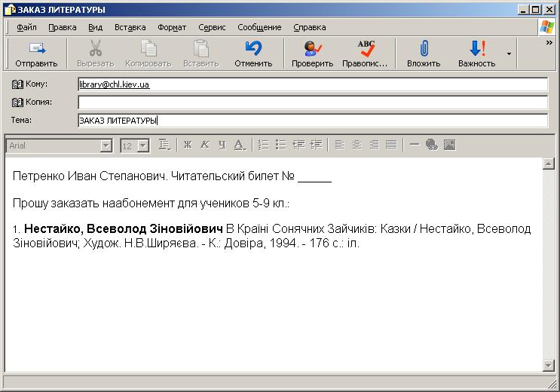Open the Справка menu
The height and width of the screenshot is (392, 560).
310,27
